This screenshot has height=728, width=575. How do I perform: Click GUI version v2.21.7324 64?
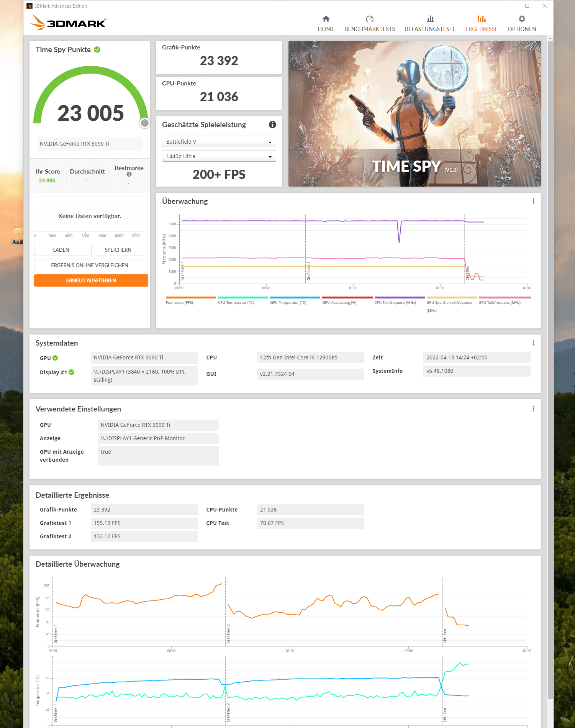coord(310,374)
